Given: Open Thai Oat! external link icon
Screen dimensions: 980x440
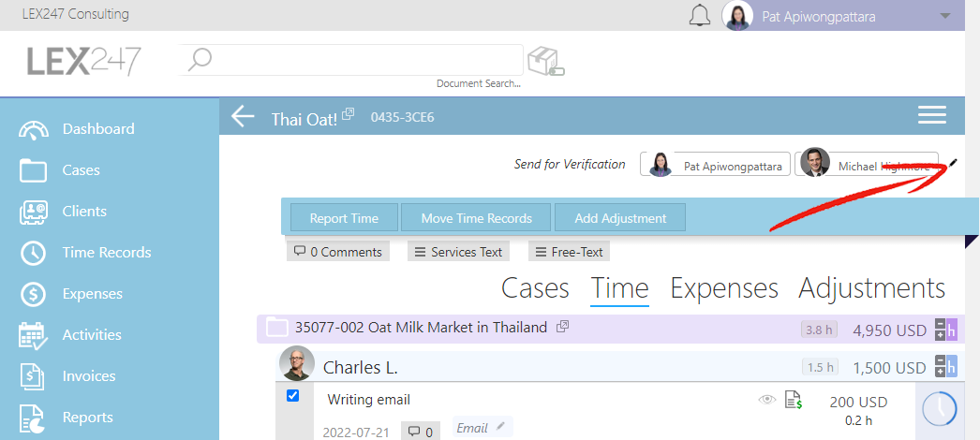Looking at the screenshot, I should (x=349, y=113).
